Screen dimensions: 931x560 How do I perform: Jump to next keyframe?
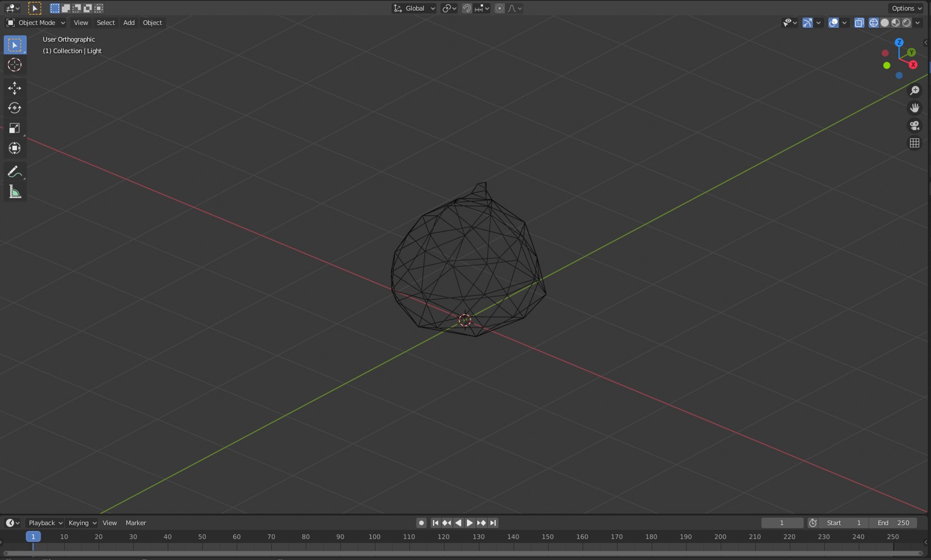pos(482,523)
